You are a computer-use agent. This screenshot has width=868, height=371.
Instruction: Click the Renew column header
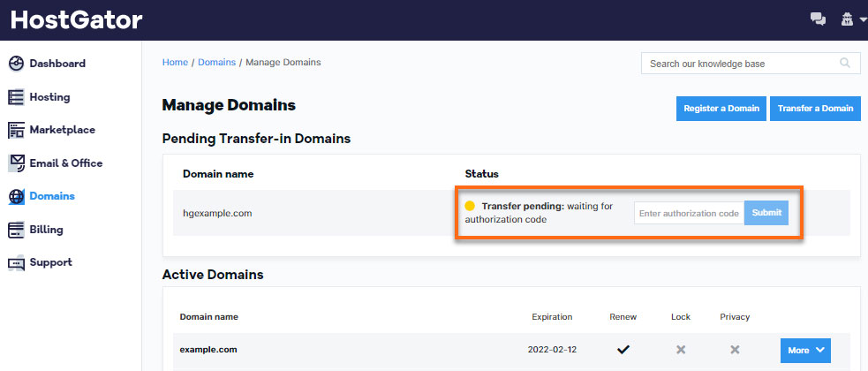tap(623, 317)
